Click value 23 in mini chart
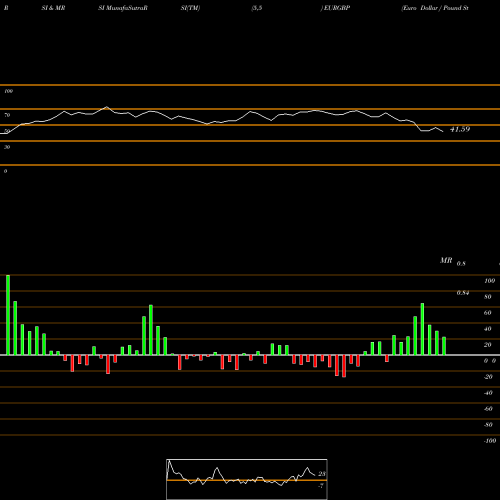 pyautogui.click(x=322, y=474)
